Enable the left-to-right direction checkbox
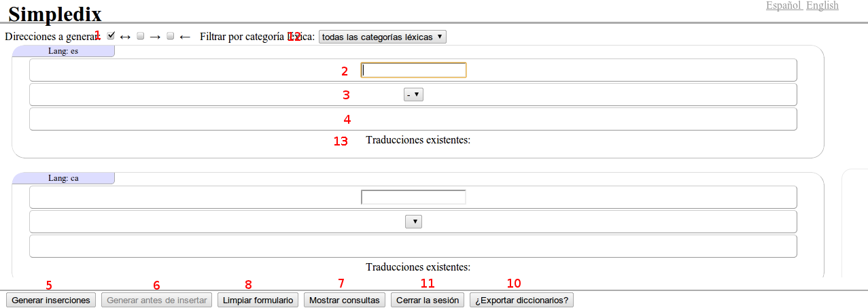Viewport: 868px width, 308px height. pyautogui.click(x=141, y=36)
